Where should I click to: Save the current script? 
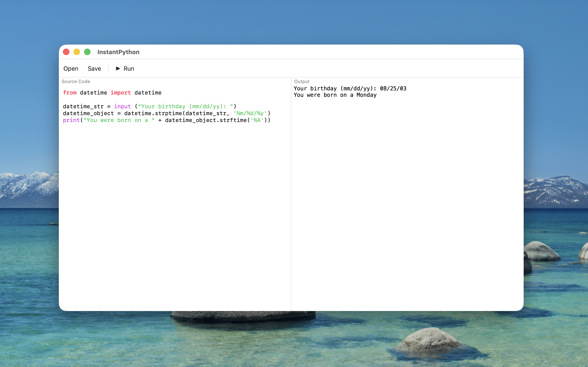pyautogui.click(x=94, y=69)
